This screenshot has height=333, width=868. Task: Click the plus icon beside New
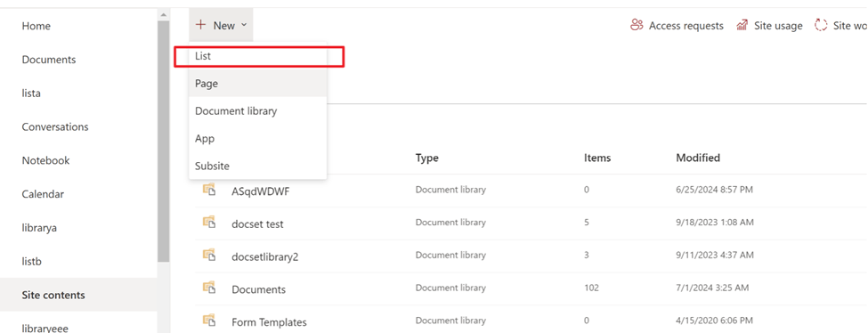click(201, 25)
